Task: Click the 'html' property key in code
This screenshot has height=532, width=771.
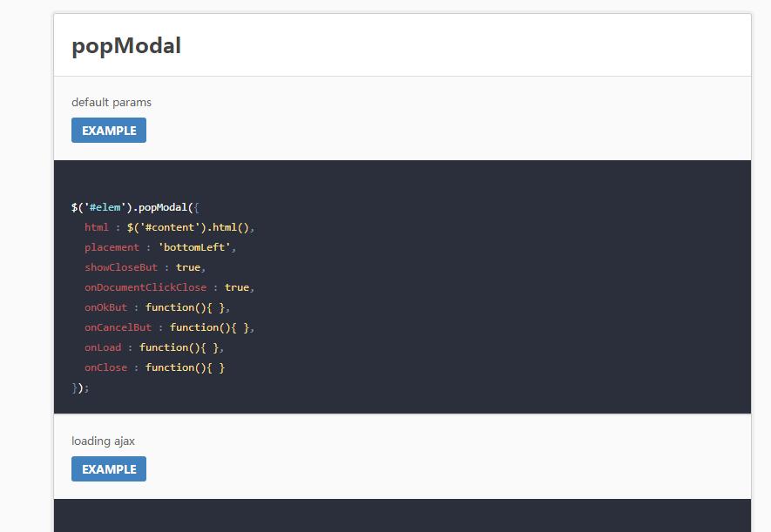Action: [x=97, y=227]
